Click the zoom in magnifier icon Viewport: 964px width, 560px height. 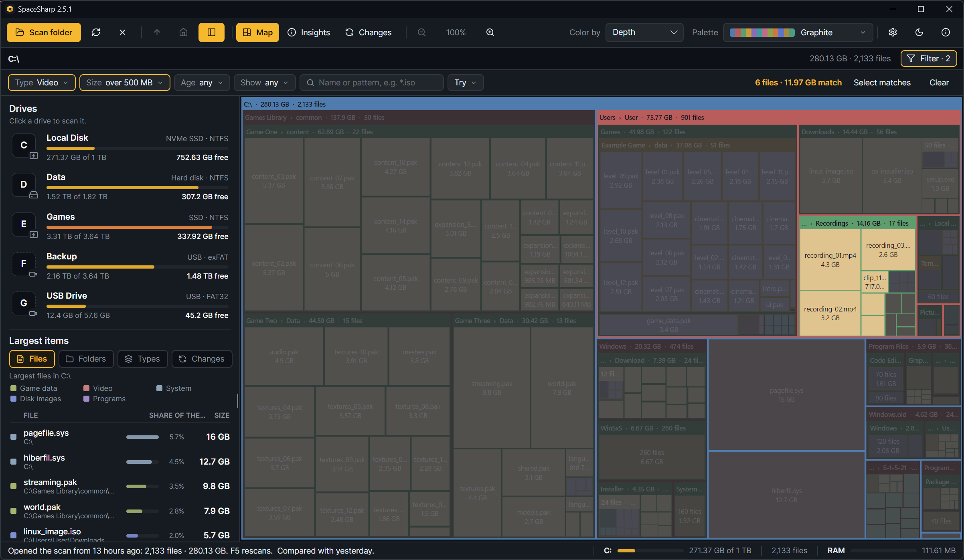coord(490,32)
